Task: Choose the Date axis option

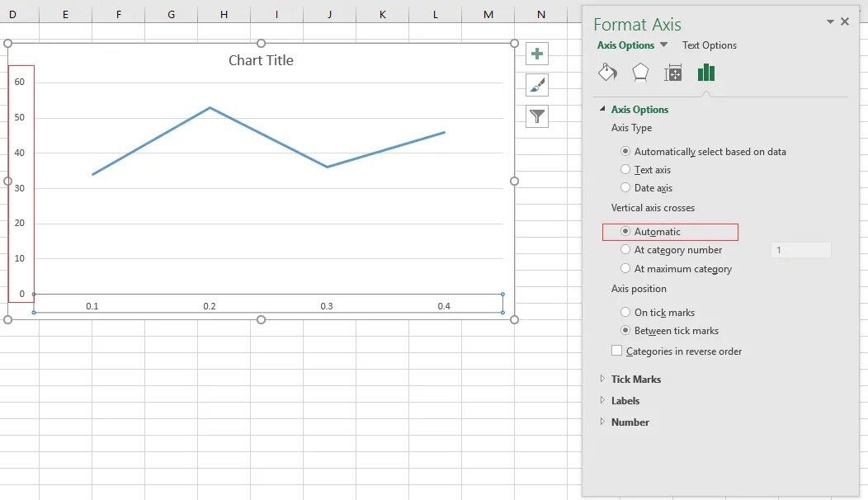Action: (x=646, y=188)
